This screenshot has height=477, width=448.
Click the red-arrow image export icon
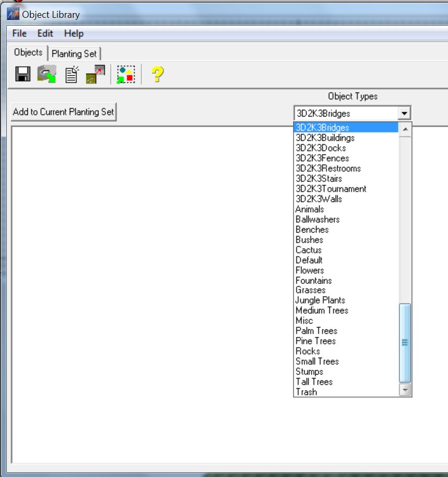pos(96,74)
